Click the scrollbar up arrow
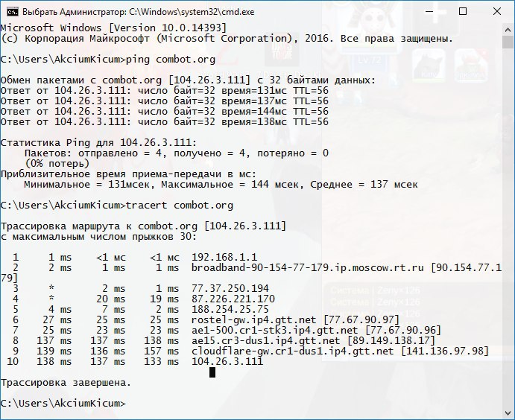 [x=508, y=30]
